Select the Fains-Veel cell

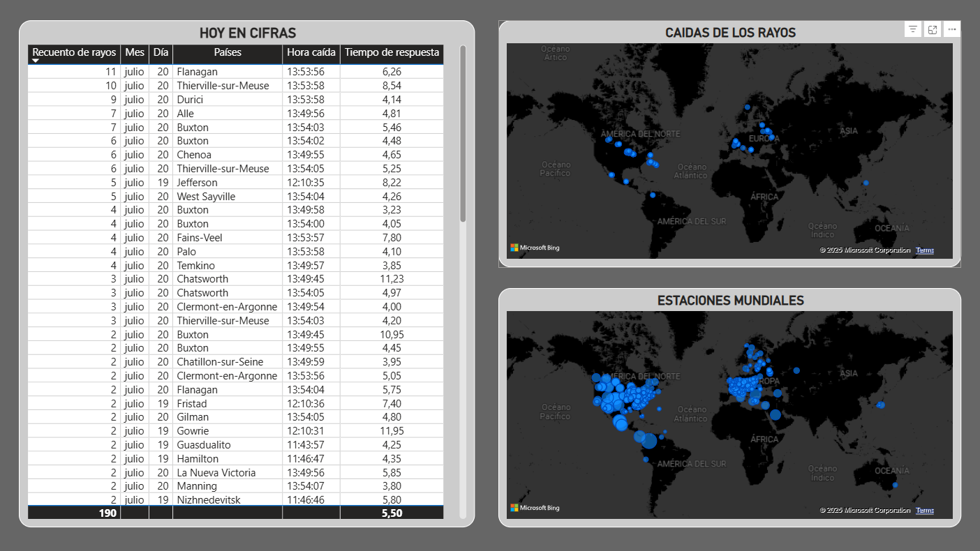pyautogui.click(x=228, y=238)
